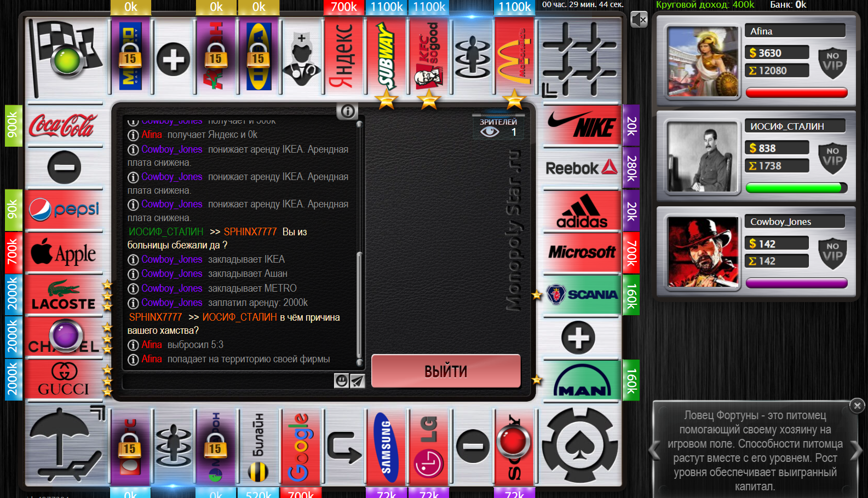Select the Gucci property cell
868x498 pixels.
point(64,380)
